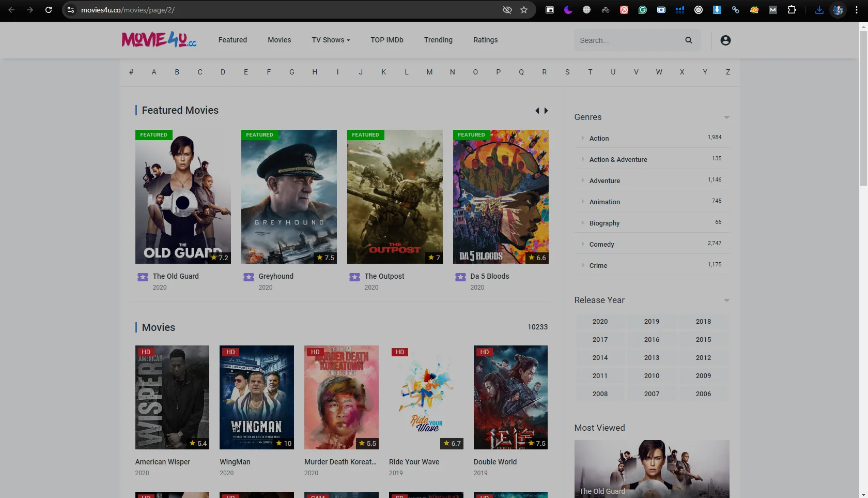Click the star icon beside Da 5 Bloods
Image resolution: width=868 pixels, height=498 pixels.
(461, 277)
